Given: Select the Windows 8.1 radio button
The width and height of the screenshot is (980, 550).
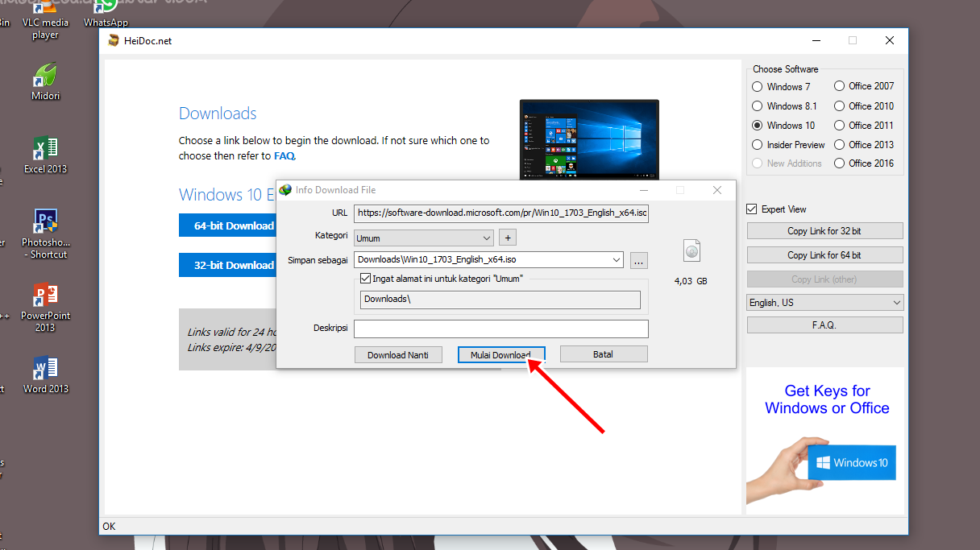Looking at the screenshot, I should (x=758, y=106).
